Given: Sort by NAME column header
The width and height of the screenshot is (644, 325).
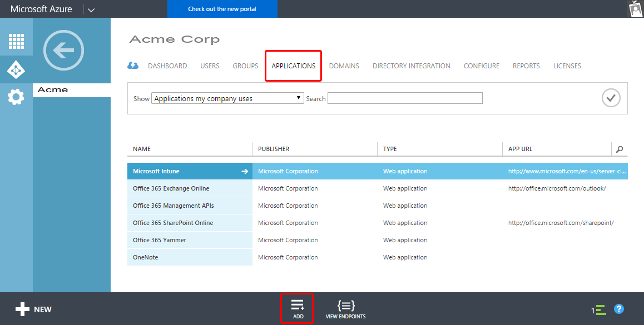Looking at the screenshot, I should [x=142, y=149].
